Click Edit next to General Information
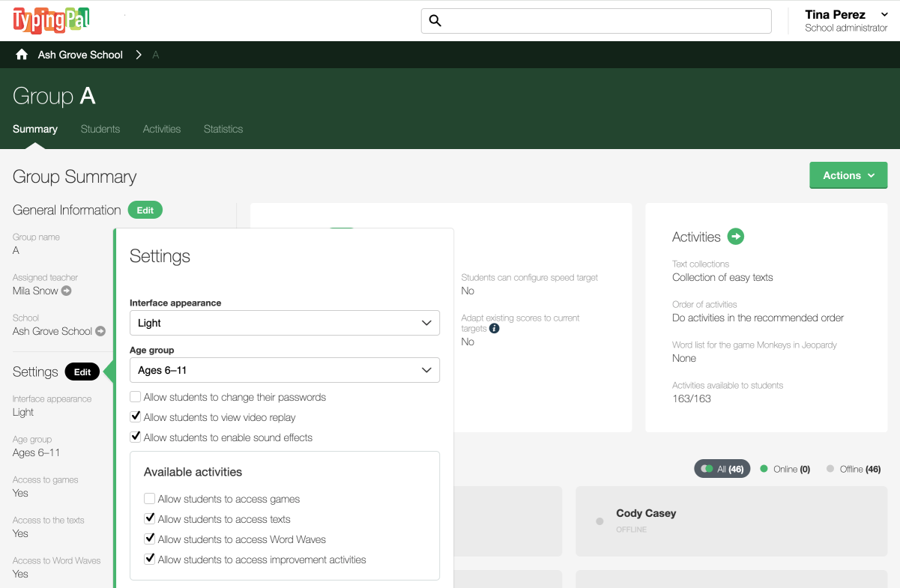The height and width of the screenshot is (588, 900). click(x=145, y=210)
